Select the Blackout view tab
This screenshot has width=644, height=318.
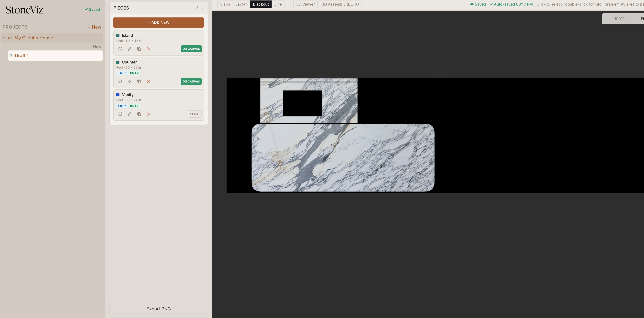click(x=261, y=4)
